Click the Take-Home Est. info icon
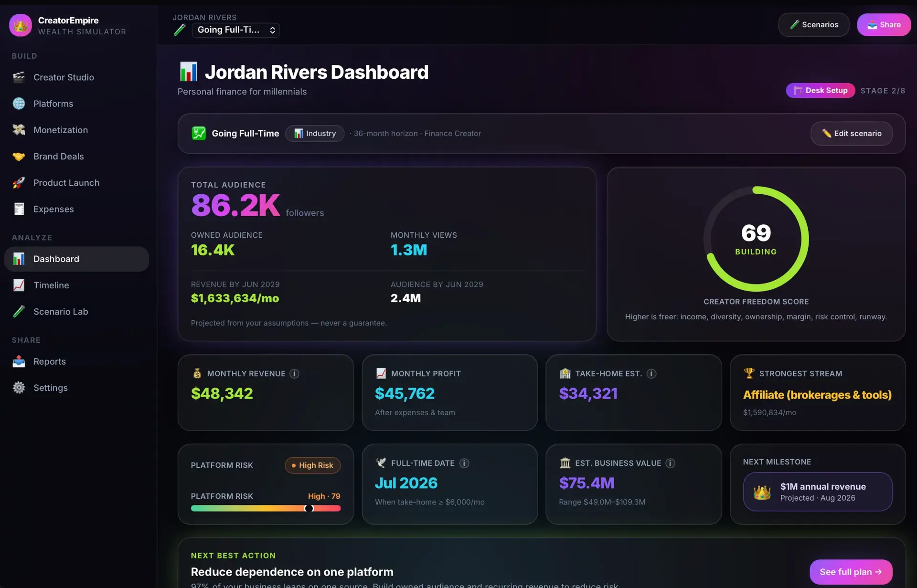Image resolution: width=917 pixels, height=588 pixels. [x=651, y=374]
